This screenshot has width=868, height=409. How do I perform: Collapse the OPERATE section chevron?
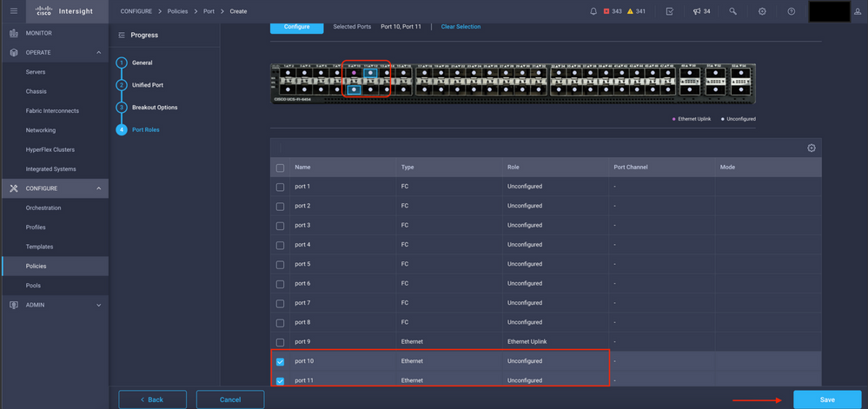[99, 53]
